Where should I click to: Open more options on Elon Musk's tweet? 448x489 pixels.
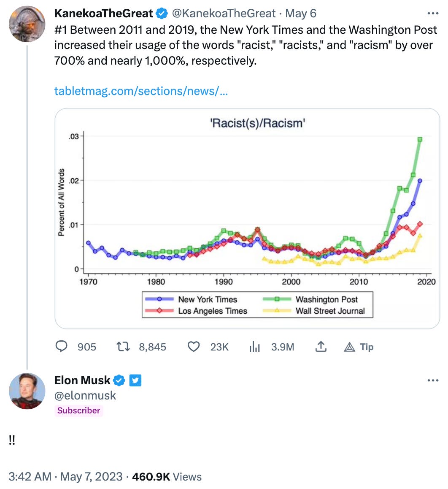tap(433, 380)
